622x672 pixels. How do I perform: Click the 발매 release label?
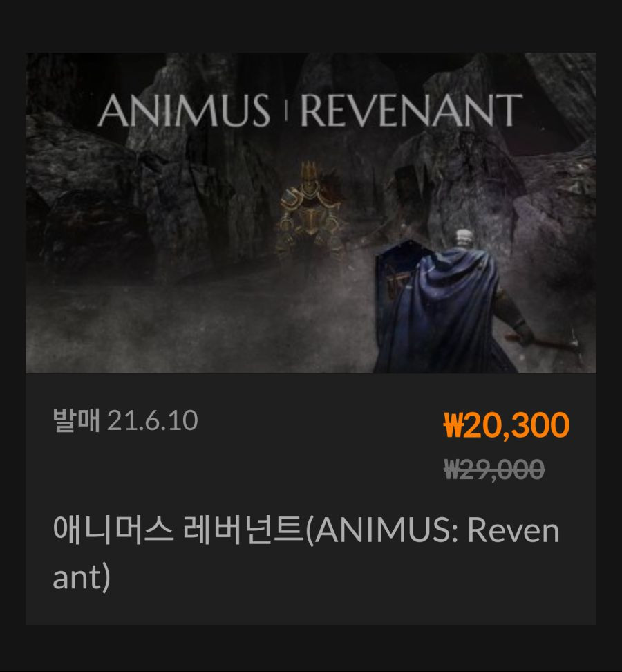click(76, 420)
